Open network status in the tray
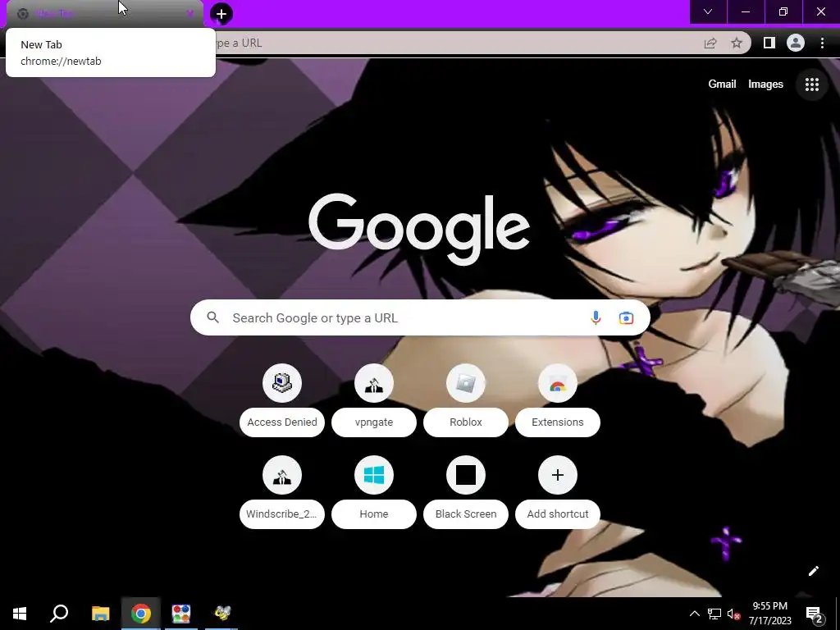 [x=714, y=614]
